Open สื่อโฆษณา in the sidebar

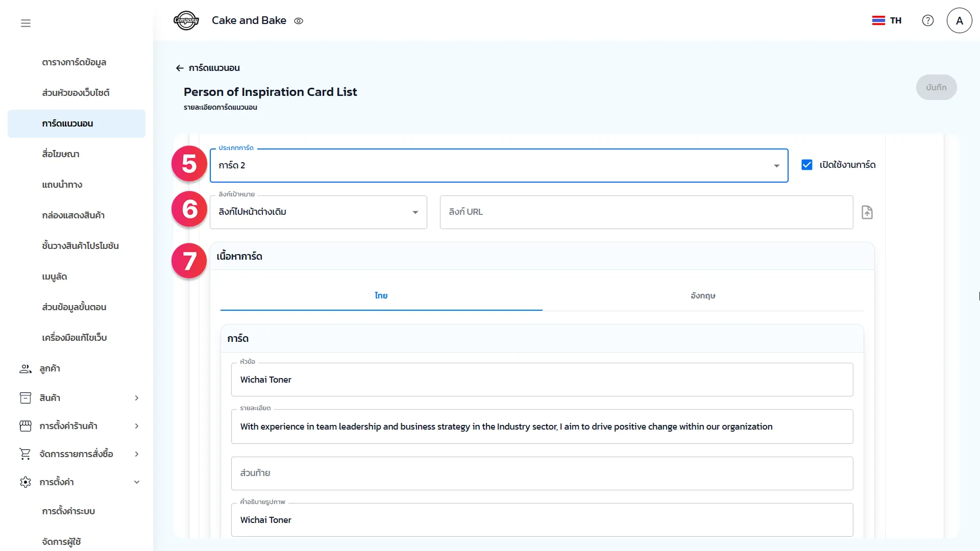point(61,154)
